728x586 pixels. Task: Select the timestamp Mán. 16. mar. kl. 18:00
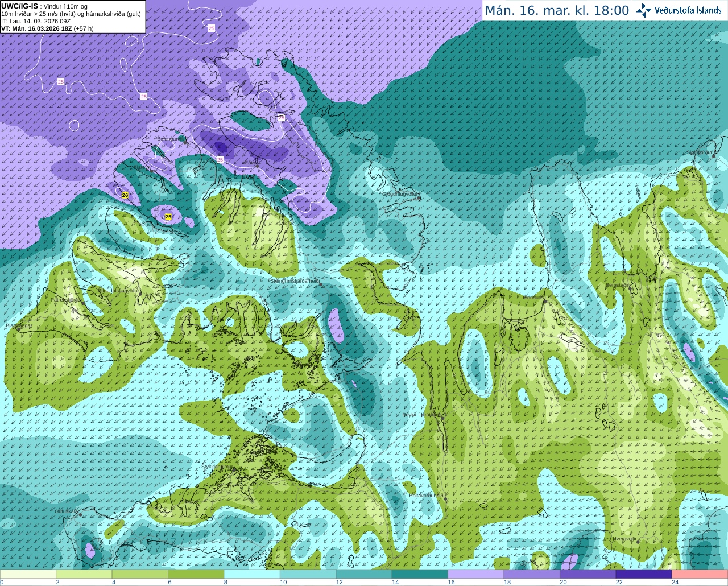557,11
